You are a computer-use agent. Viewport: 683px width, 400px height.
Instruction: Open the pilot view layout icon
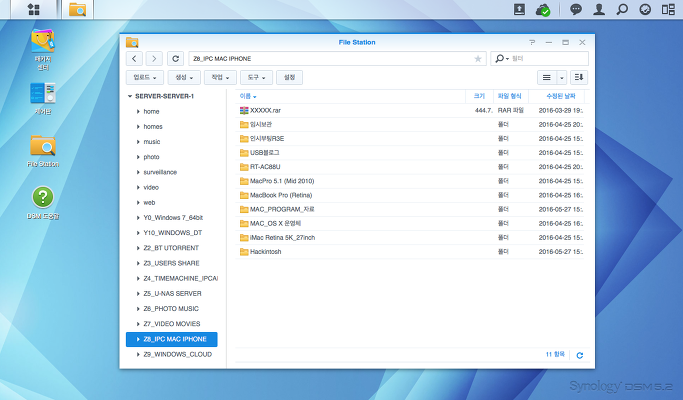668,9
